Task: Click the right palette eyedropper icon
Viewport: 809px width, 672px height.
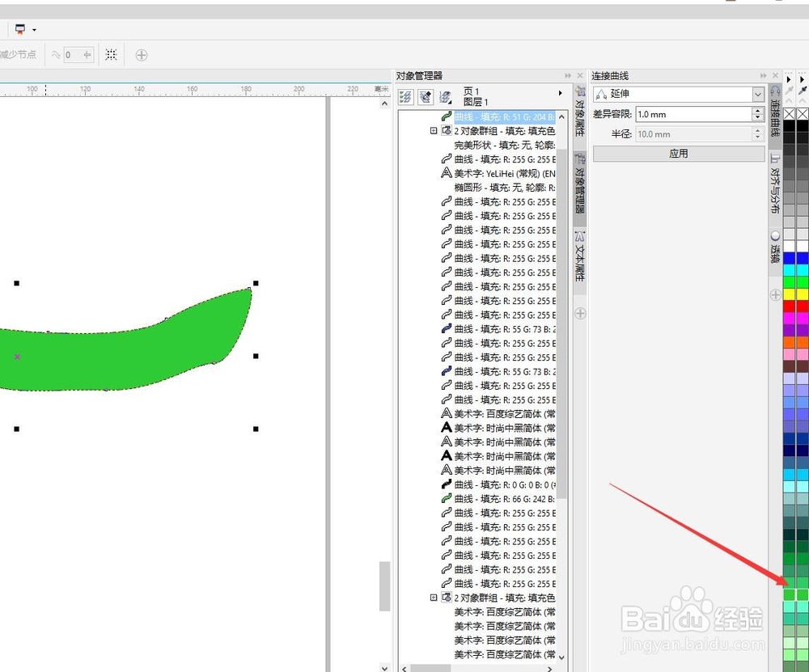Action: (803, 91)
